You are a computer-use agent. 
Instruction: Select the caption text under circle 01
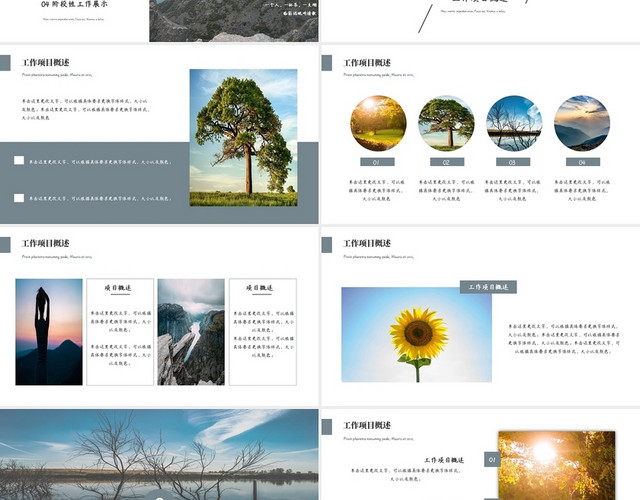coord(376,190)
